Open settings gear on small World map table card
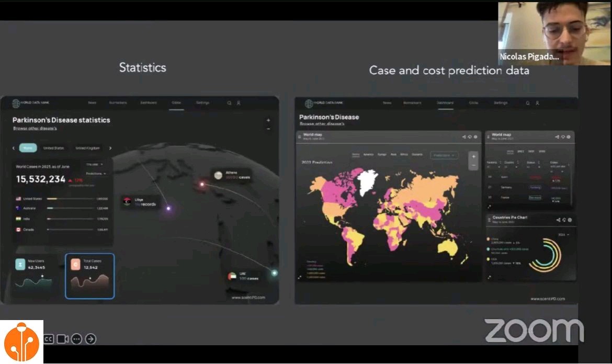This screenshot has height=364, width=612. [x=569, y=137]
